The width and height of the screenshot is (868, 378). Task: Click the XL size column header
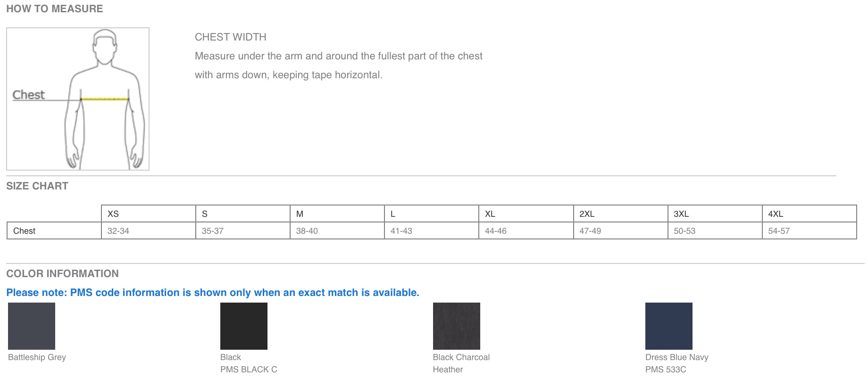[490, 214]
